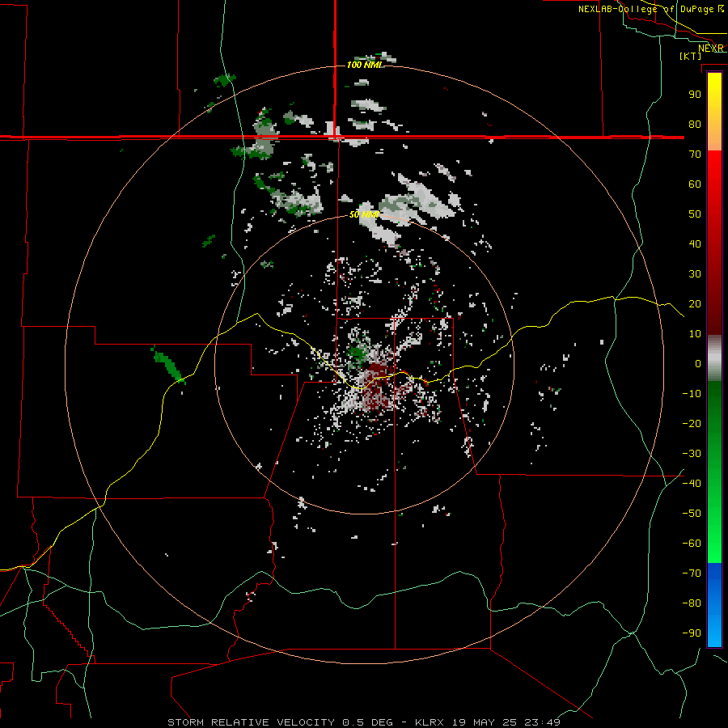Viewport: 728px width, 728px height.
Task: Click the -30 scale value
Action: [x=692, y=454]
